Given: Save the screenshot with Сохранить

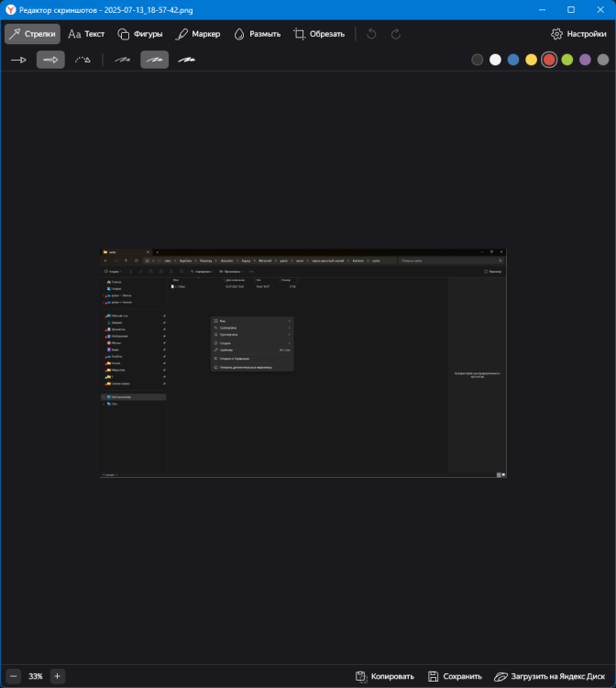Looking at the screenshot, I should (x=455, y=676).
